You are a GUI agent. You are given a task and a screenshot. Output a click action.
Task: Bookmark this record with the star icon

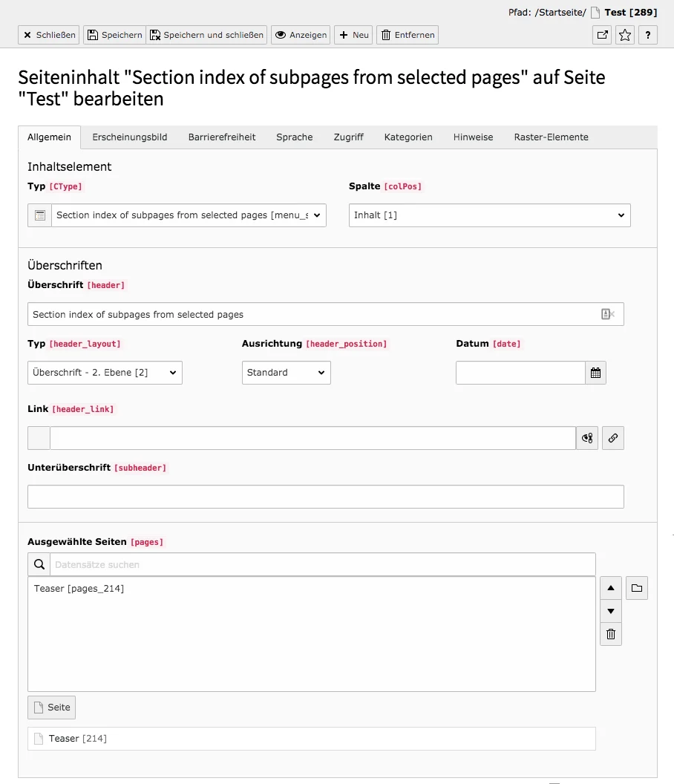pos(624,34)
